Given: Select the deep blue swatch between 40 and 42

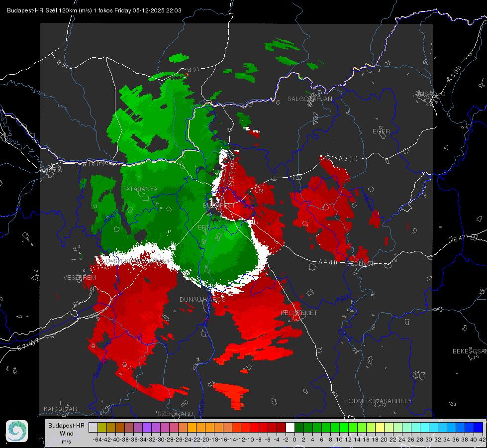Looking at the screenshot, I should coord(479,427).
